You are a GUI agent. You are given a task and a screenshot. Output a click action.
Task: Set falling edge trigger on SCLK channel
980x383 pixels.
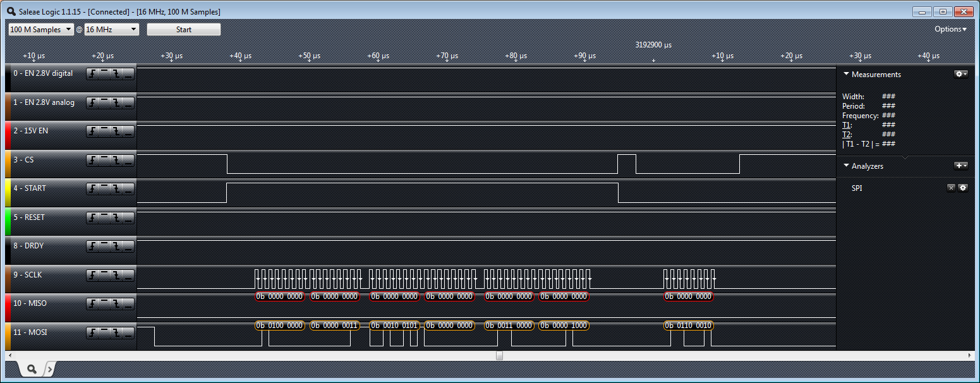click(x=116, y=275)
